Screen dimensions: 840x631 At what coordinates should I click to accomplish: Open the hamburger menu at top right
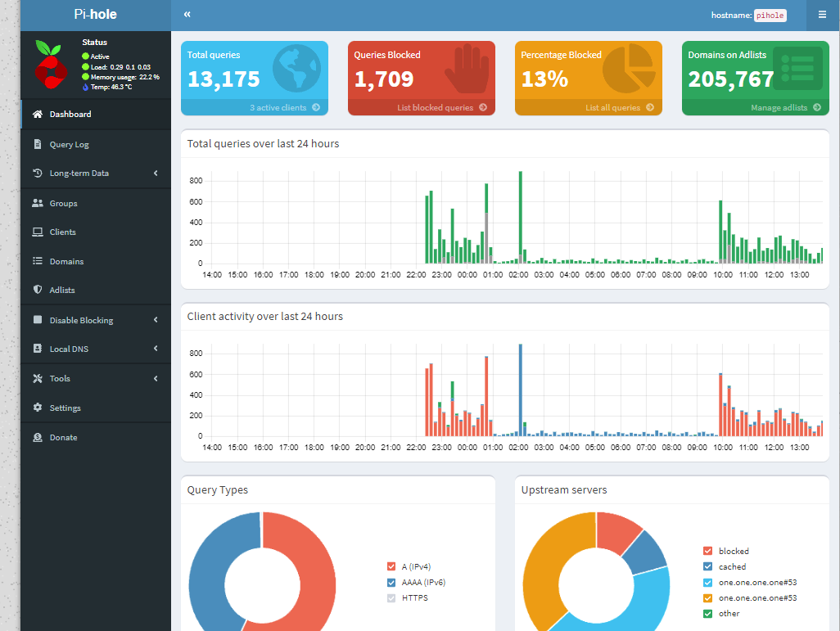[822, 15]
